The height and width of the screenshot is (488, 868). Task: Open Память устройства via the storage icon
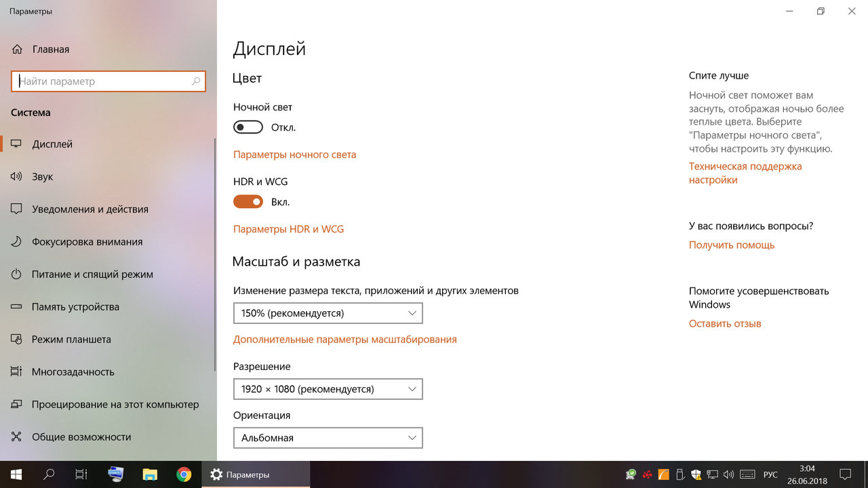(x=17, y=307)
